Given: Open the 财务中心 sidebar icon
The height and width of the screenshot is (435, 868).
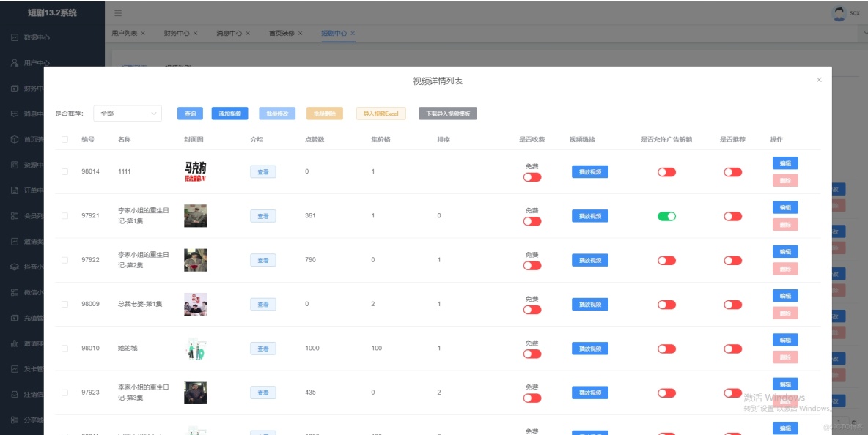Looking at the screenshot, I should click(16, 87).
